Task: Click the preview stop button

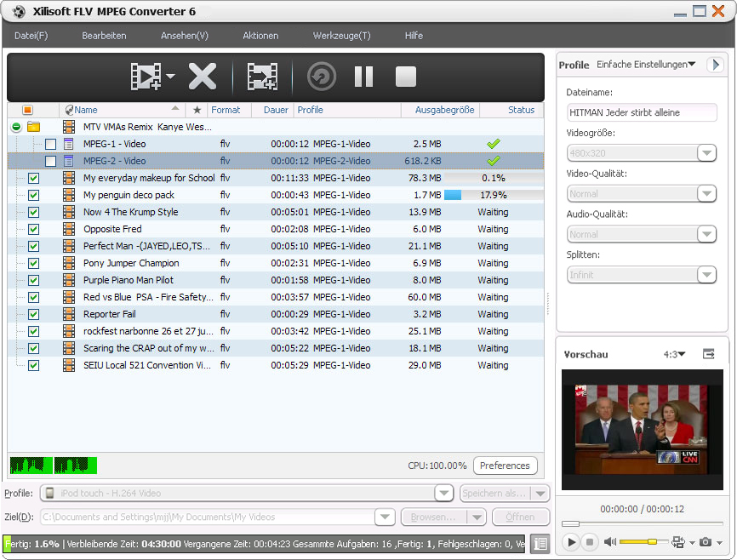Action: click(590, 542)
